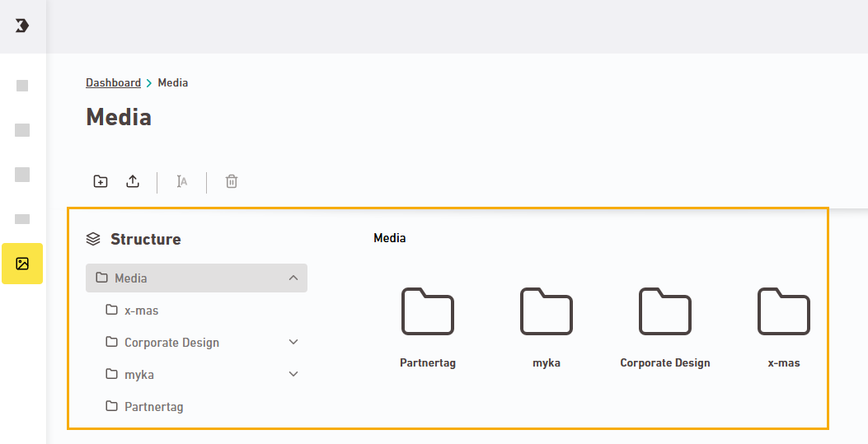Open the Media section in left sidebar
This screenshot has height=444, width=868.
(22, 264)
